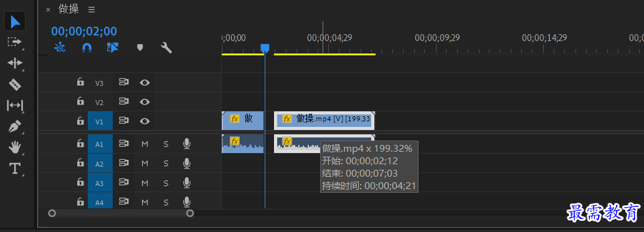Toggle A2 track targeting
Image resolution: width=644 pixels, height=232 pixels.
coord(100,164)
